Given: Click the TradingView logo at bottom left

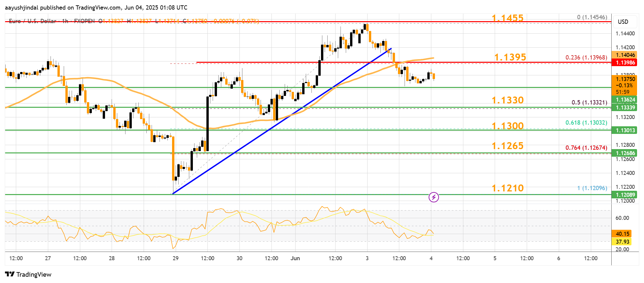Looking at the screenshot, I should click(28, 274).
